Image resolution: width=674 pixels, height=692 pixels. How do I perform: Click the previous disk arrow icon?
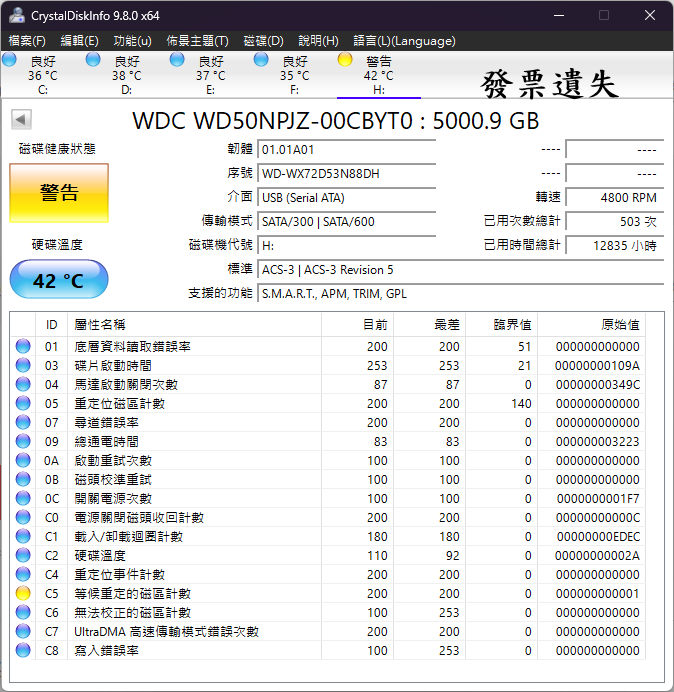pos(21,120)
